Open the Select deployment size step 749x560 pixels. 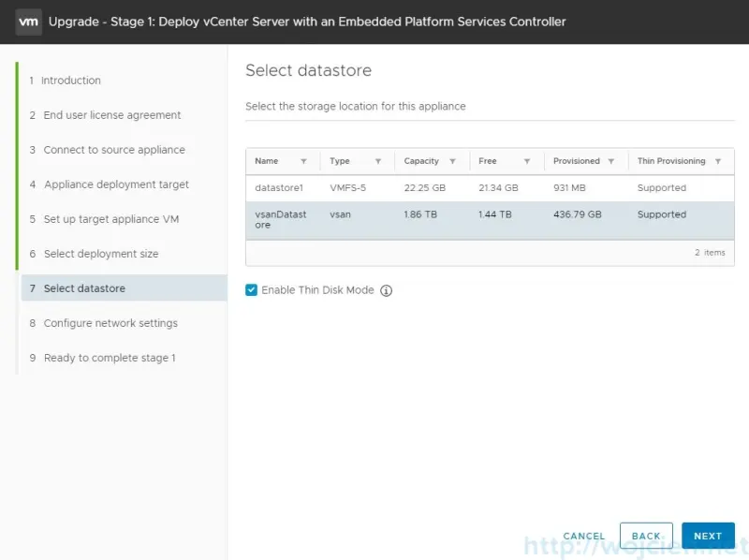[x=100, y=254]
